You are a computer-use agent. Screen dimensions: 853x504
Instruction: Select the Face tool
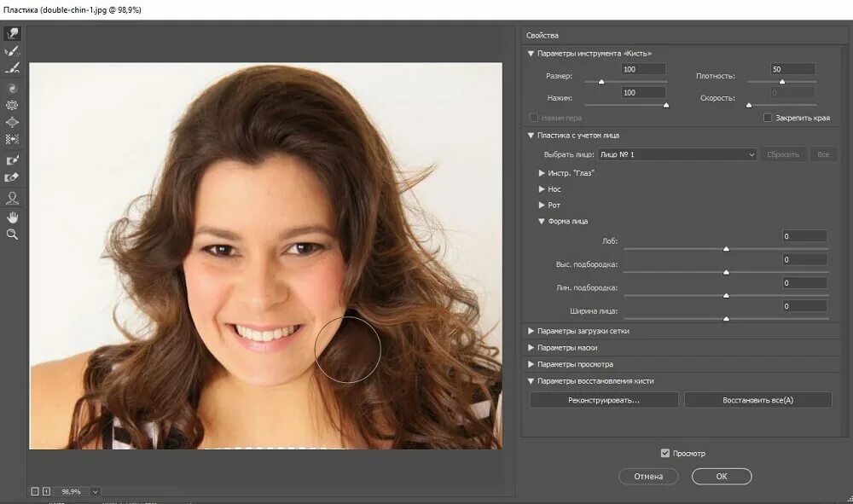pyautogui.click(x=12, y=198)
